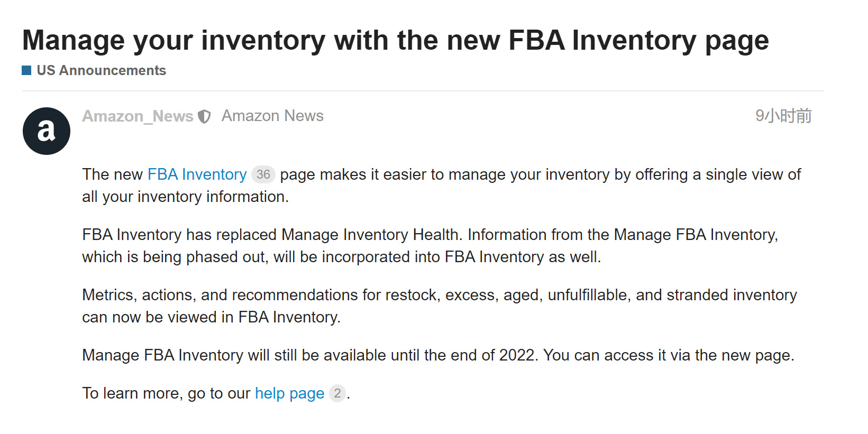Click the blue square US Announcements category icon

[x=26, y=70]
